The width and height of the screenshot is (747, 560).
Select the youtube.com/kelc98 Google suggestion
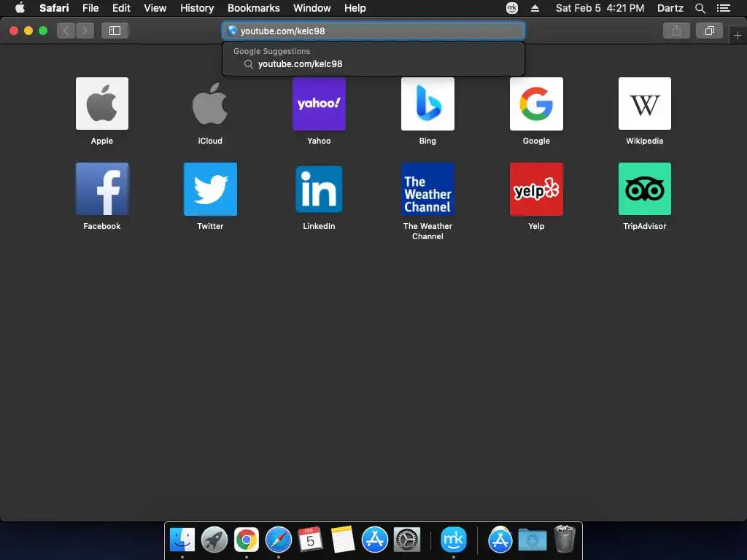tap(373, 64)
